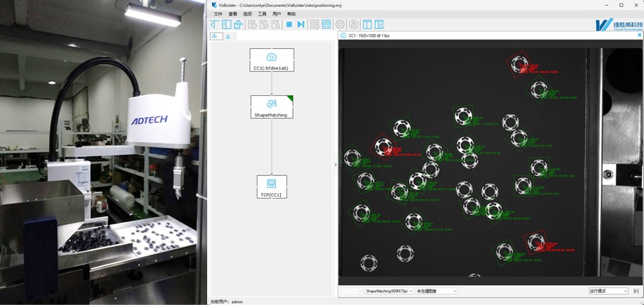Click the step-forward run icon in toolbar
This screenshot has width=644, height=305.
click(x=301, y=25)
